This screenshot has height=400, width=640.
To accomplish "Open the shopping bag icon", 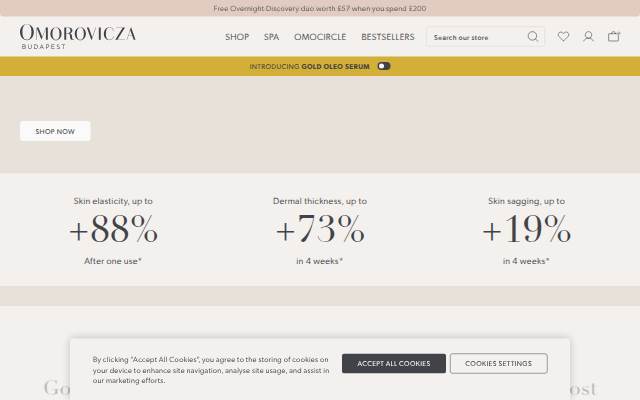I will coord(613,37).
